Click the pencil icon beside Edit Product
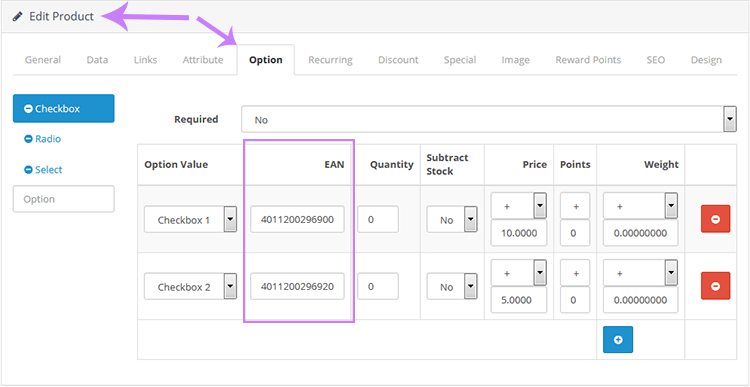 (x=18, y=17)
